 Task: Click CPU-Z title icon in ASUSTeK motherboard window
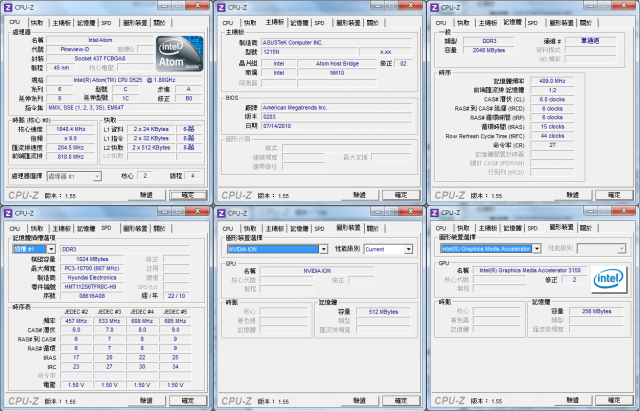[x=221, y=7]
